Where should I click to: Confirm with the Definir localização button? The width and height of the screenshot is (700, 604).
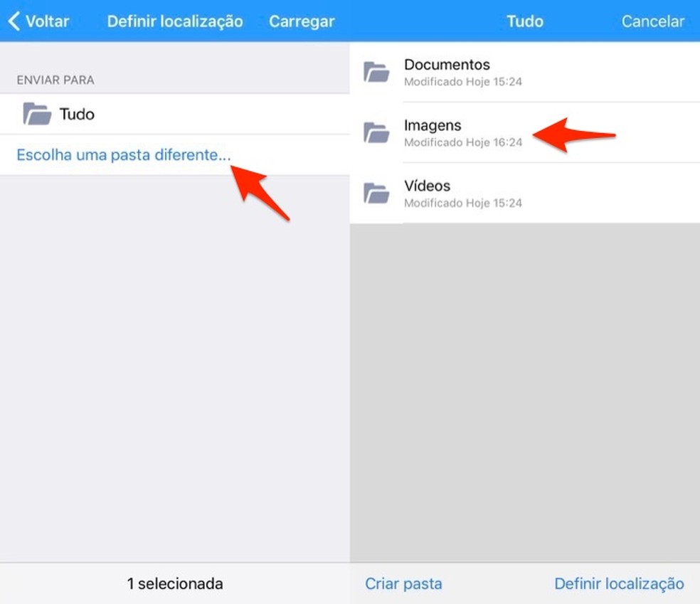(619, 583)
